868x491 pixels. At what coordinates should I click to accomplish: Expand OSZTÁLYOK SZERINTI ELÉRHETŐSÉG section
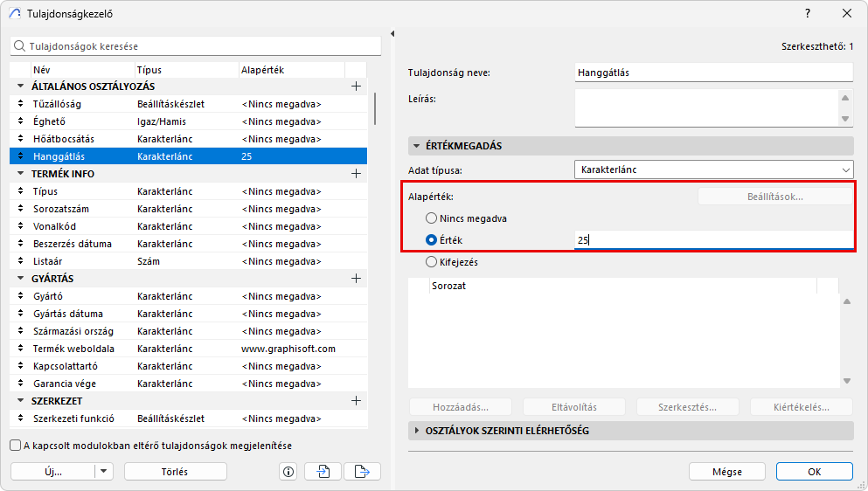point(417,431)
